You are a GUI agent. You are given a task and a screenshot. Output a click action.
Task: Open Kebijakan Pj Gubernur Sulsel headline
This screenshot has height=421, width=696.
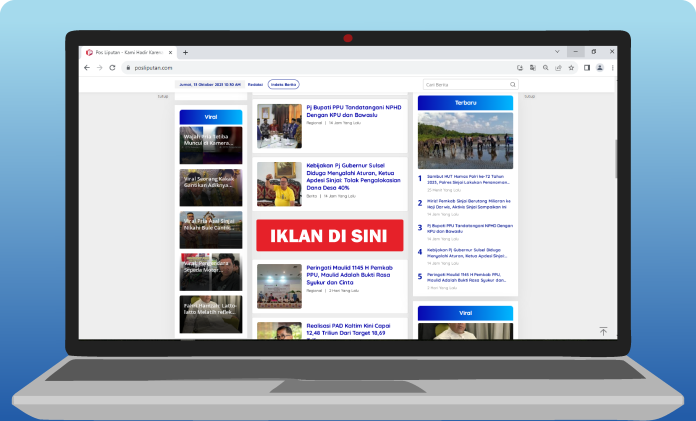coord(353,177)
